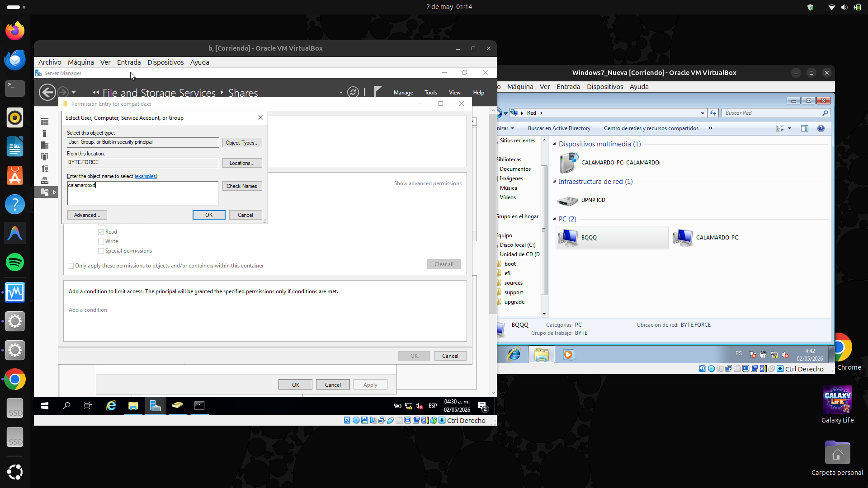Open Ubuntu Software store icon
Image resolution: width=868 pixels, height=488 pixels.
pyautogui.click(x=15, y=175)
